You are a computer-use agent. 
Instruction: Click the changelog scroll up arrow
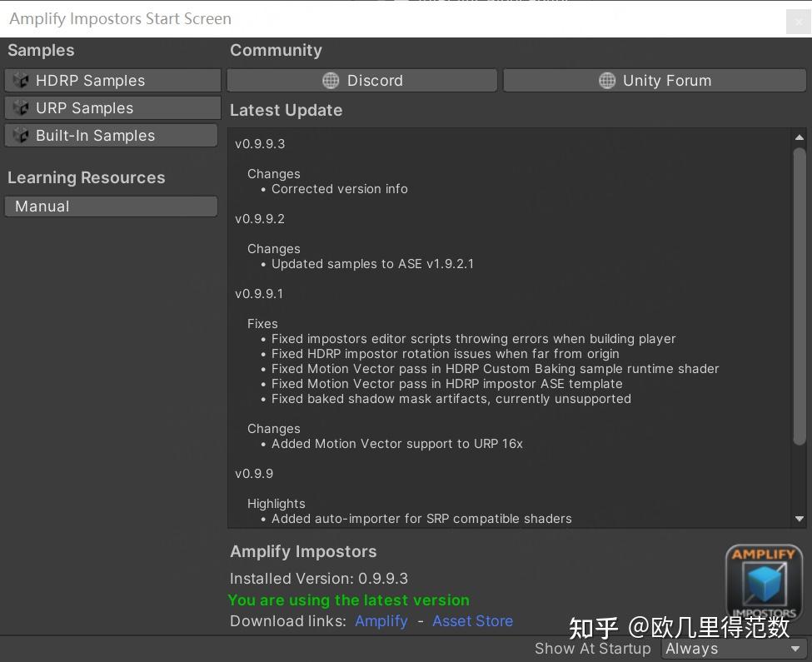[800, 137]
